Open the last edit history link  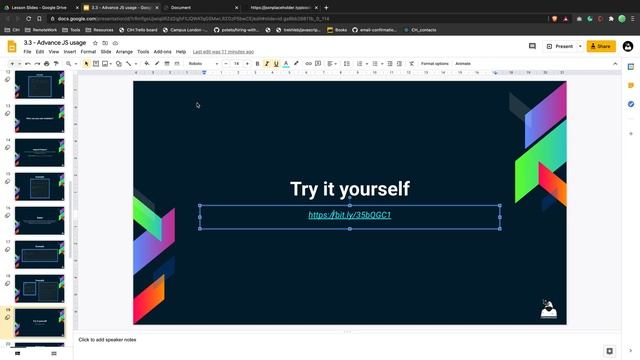(x=223, y=52)
